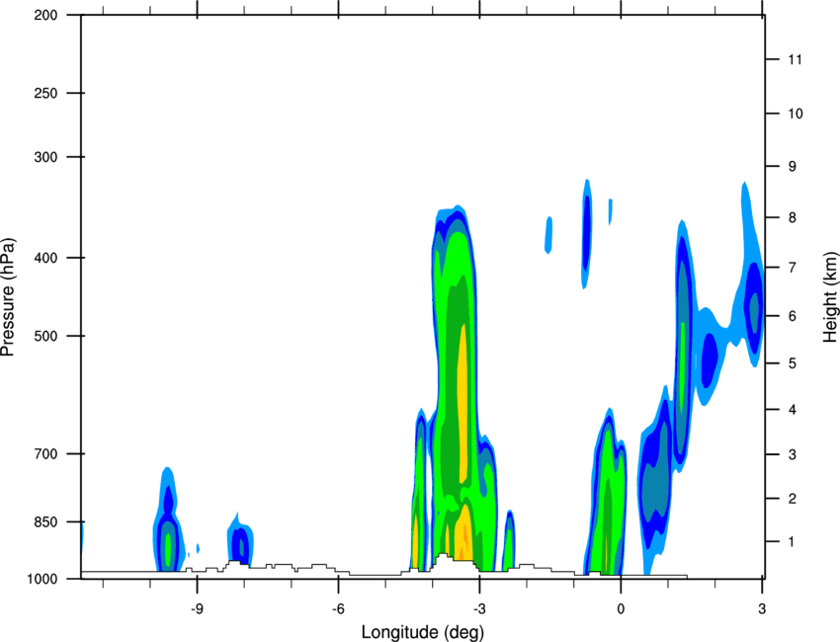Click the -6 longitude tick label

338,608
